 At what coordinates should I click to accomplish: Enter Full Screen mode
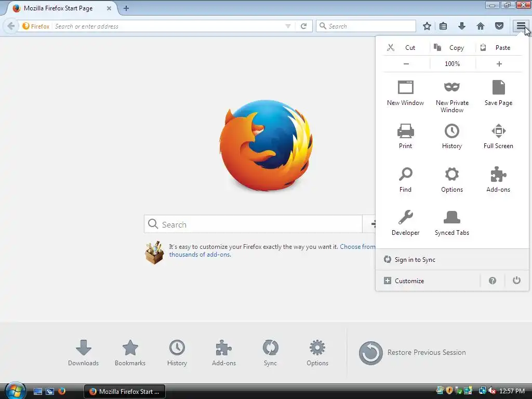(498, 137)
